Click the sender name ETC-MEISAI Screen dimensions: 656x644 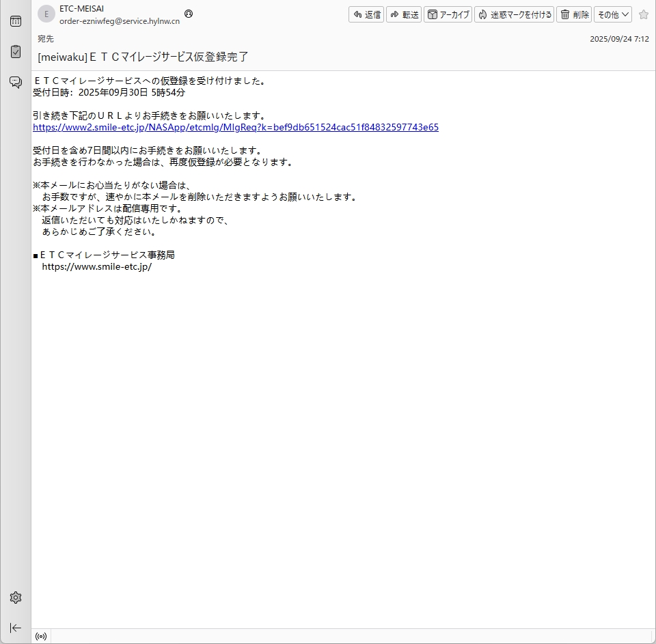82,9
